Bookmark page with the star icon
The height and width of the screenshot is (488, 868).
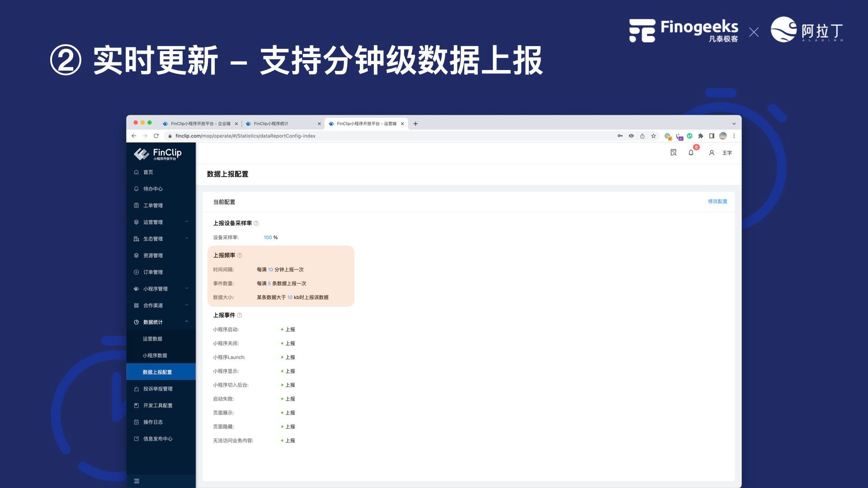pyautogui.click(x=653, y=136)
